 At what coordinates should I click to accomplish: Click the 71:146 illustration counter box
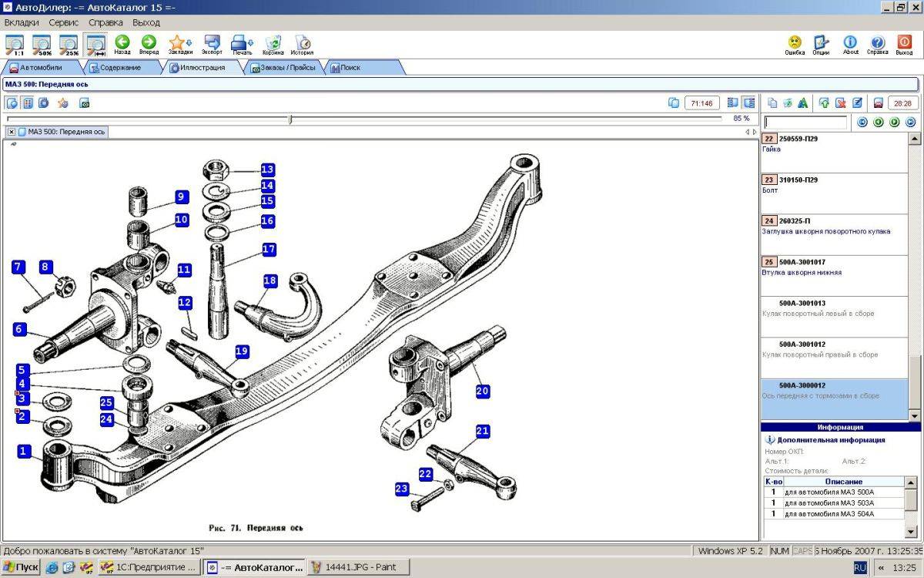point(701,102)
